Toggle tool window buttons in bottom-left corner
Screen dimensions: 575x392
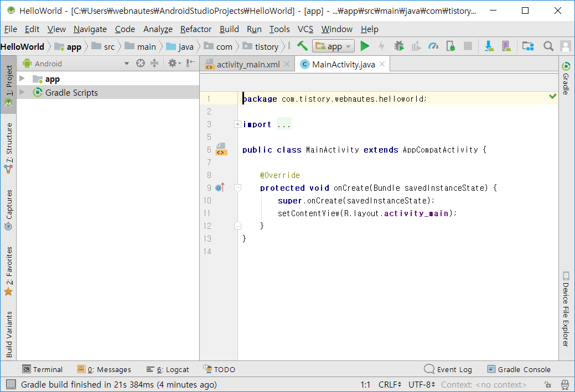12,384
